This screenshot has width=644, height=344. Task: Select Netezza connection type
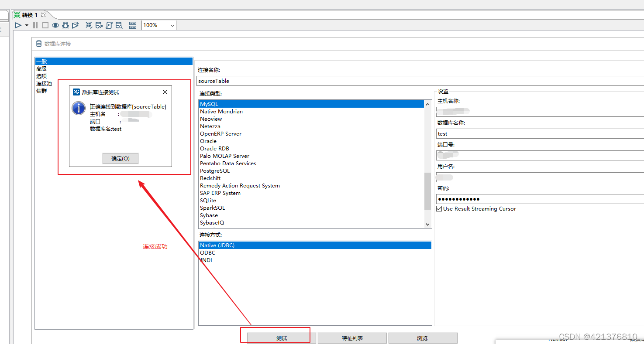click(x=210, y=126)
